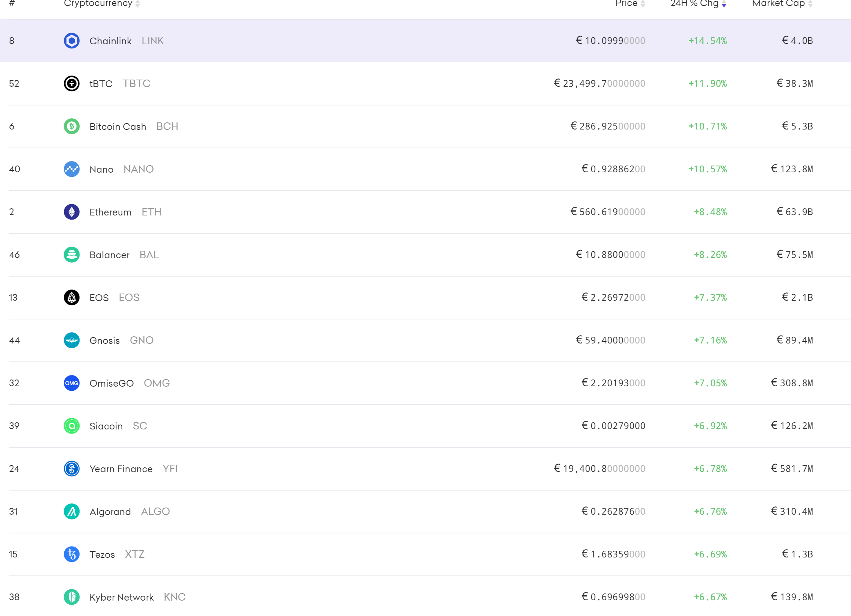
Task: Open the Yearn Finance name link
Action: tap(121, 469)
